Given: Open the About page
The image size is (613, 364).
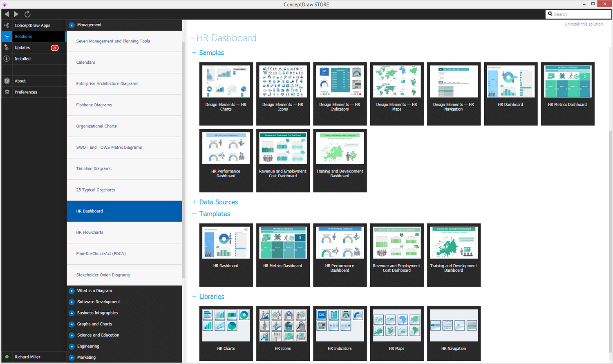Looking at the screenshot, I should (20, 81).
